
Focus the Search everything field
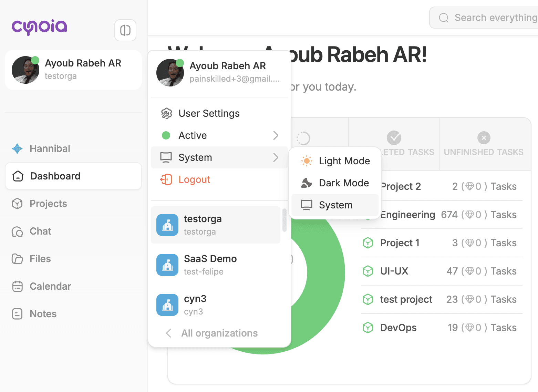pos(484,18)
